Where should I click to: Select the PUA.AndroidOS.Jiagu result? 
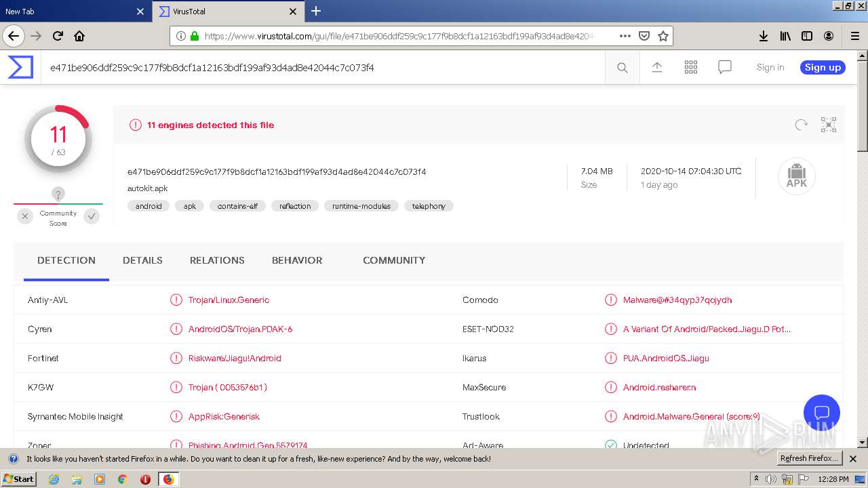(666, 358)
